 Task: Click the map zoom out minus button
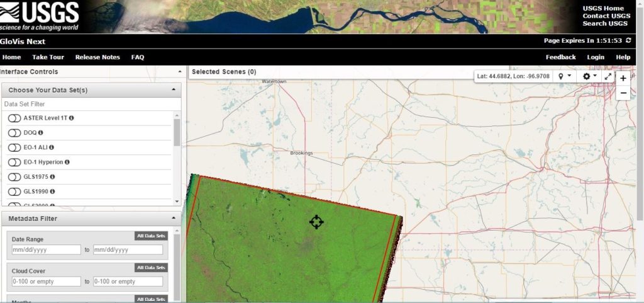pos(623,93)
